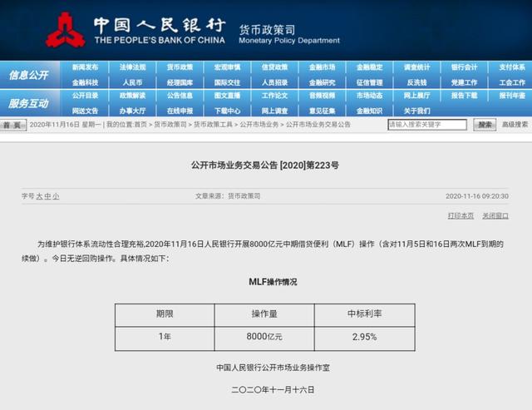Click the 打印本页 print link
The width and height of the screenshot is (532, 410).
coord(461,216)
